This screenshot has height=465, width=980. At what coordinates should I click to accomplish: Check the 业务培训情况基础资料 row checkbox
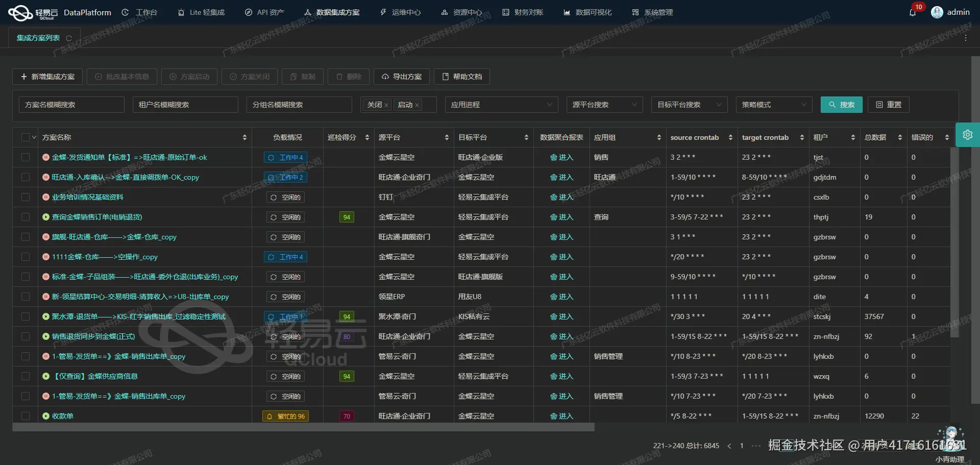click(26, 197)
